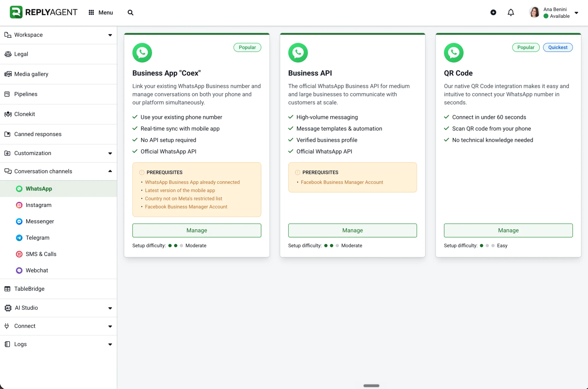
Task: Open Canned responses menu item
Action: pos(59,134)
